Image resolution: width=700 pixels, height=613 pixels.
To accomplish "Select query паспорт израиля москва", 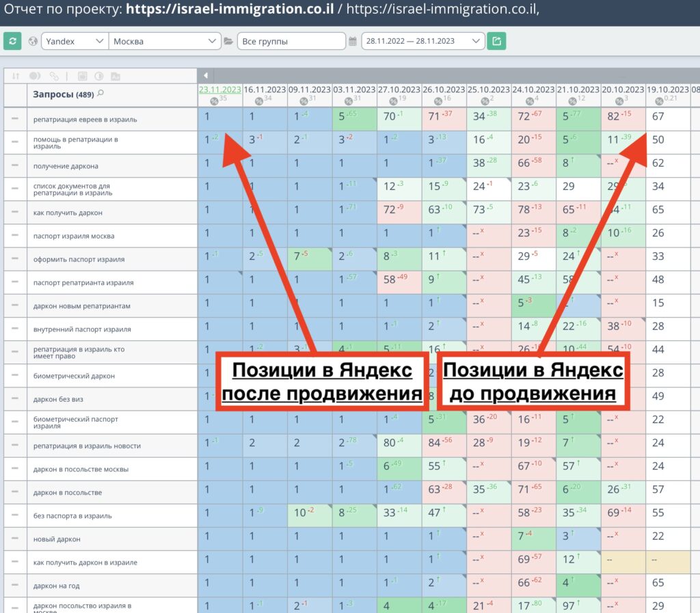I will pos(74,236).
